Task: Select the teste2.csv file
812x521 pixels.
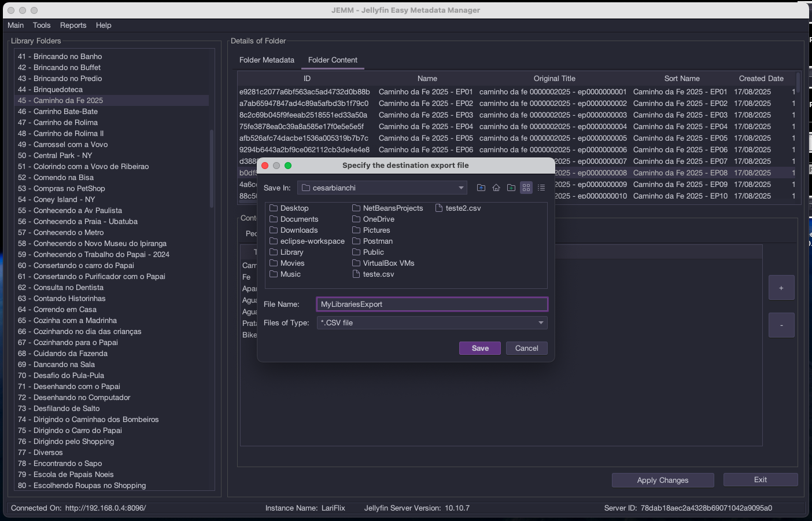Action: coord(463,208)
